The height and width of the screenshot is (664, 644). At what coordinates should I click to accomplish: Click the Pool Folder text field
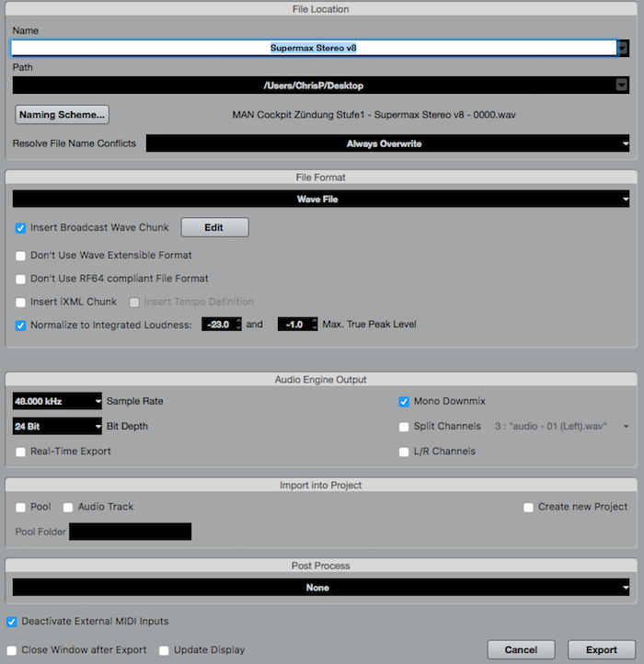coord(130,532)
